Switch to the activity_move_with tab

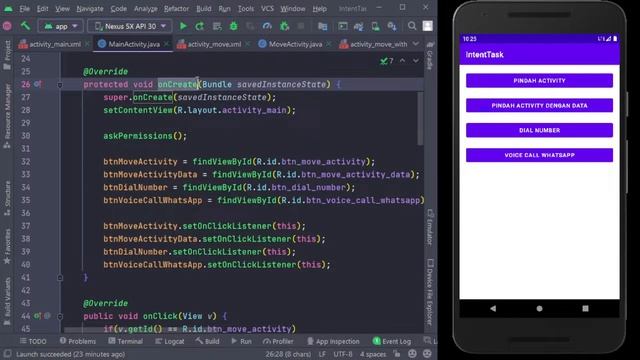click(x=374, y=44)
